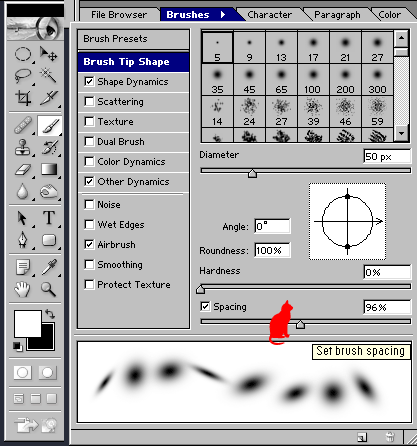Activate the Eyedropper tool
Screen dimensions: 417x446
point(49,267)
